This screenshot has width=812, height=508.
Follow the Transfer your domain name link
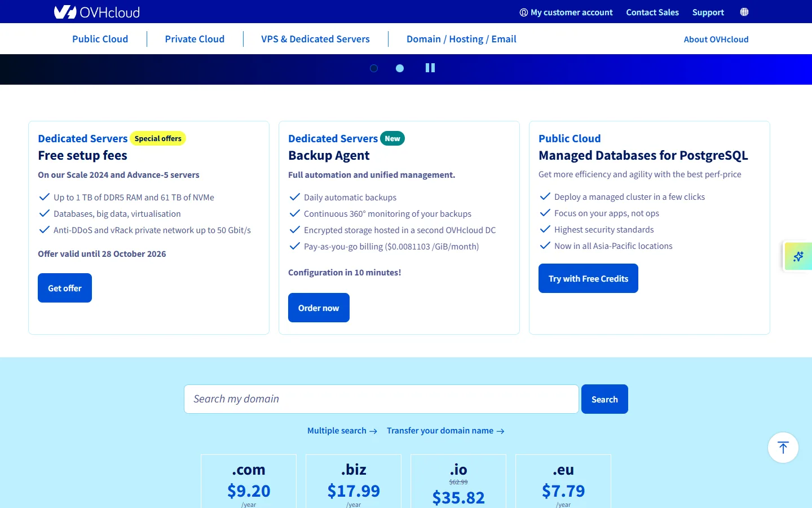tap(445, 431)
